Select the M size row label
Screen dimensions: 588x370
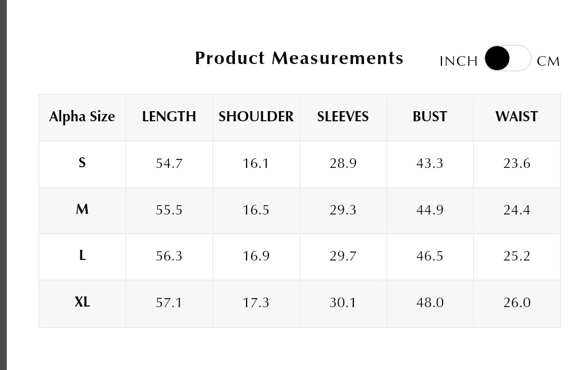tap(82, 209)
